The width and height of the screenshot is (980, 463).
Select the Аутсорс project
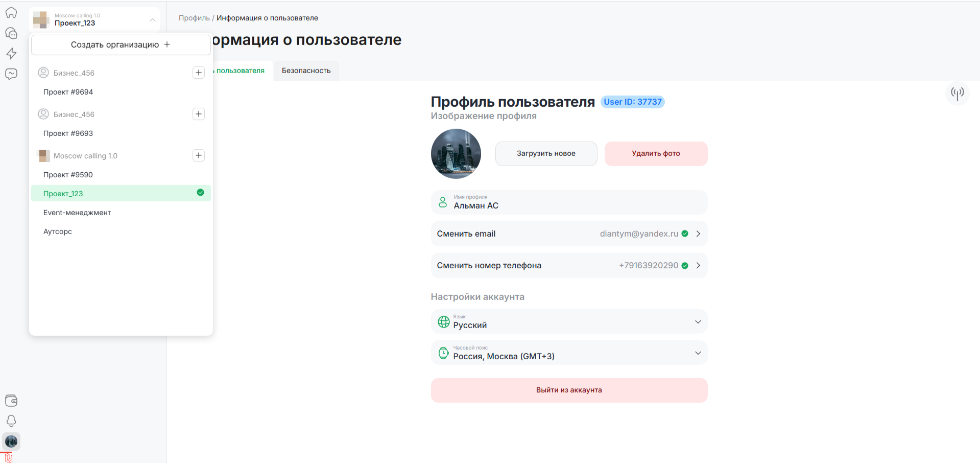[x=58, y=231]
